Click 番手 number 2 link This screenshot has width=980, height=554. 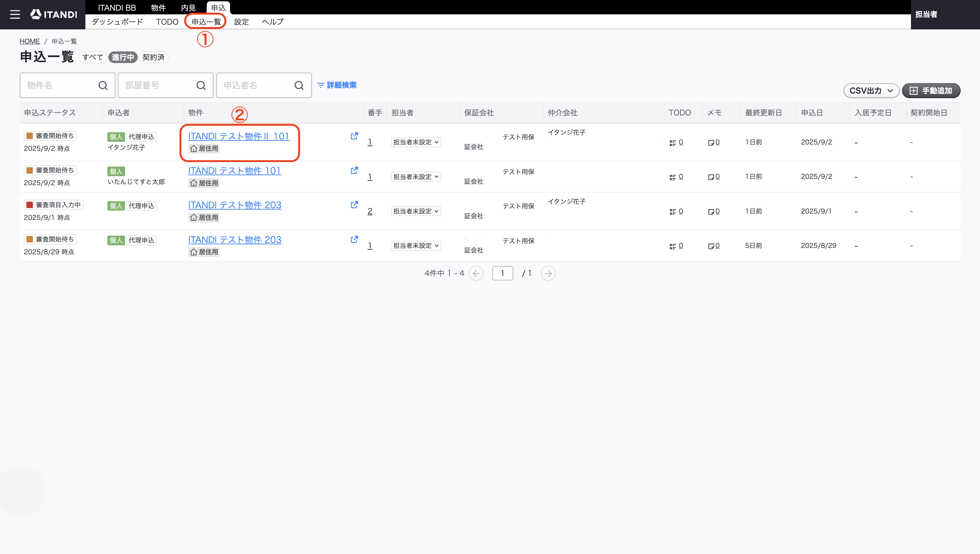(370, 211)
